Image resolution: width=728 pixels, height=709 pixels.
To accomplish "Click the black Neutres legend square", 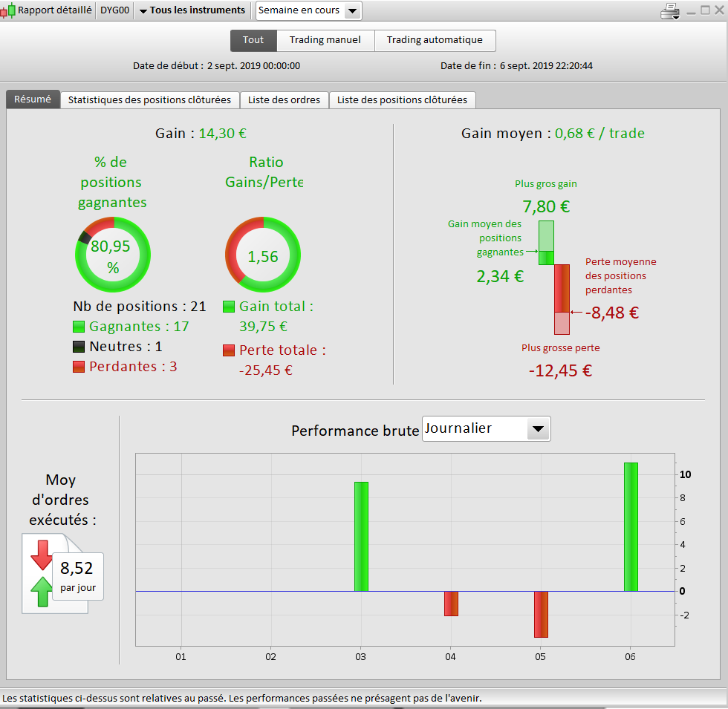I will (79, 347).
